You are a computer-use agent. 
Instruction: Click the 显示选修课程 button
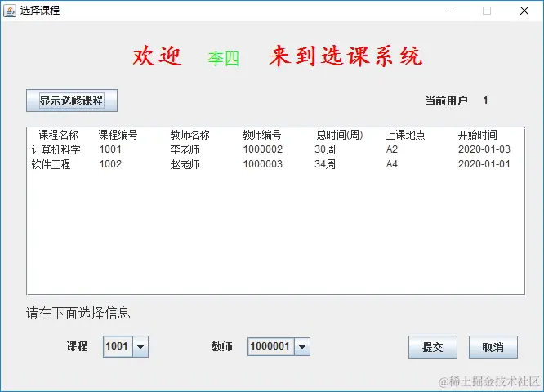72,100
